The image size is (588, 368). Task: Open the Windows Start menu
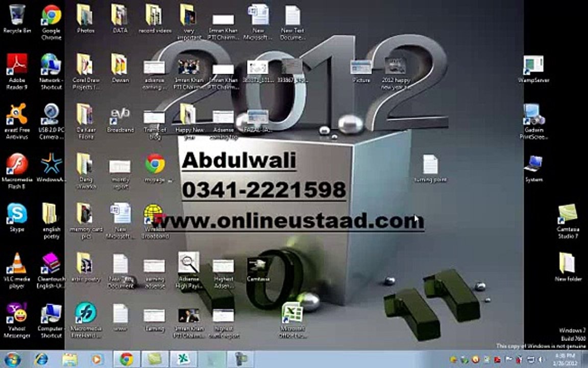coord(12,359)
